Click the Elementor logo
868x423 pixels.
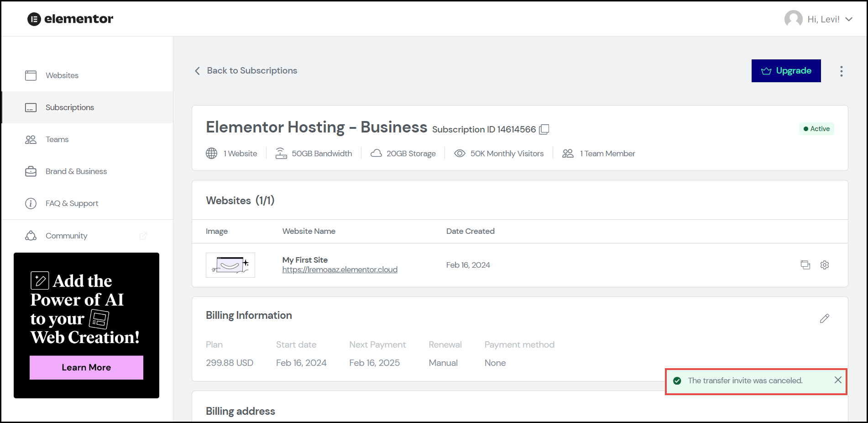(70, 19)
